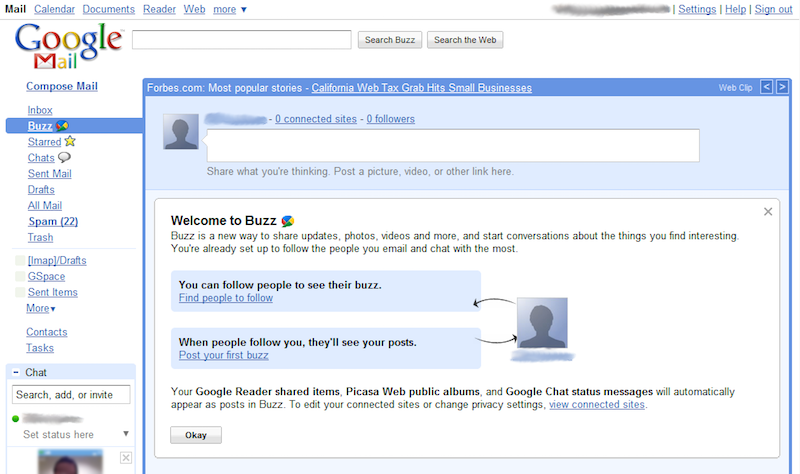The width and height of the screenshot is (800, 474).
Task: Click the green online status dot
Action: pyautogui.click(x=15, y=419)
